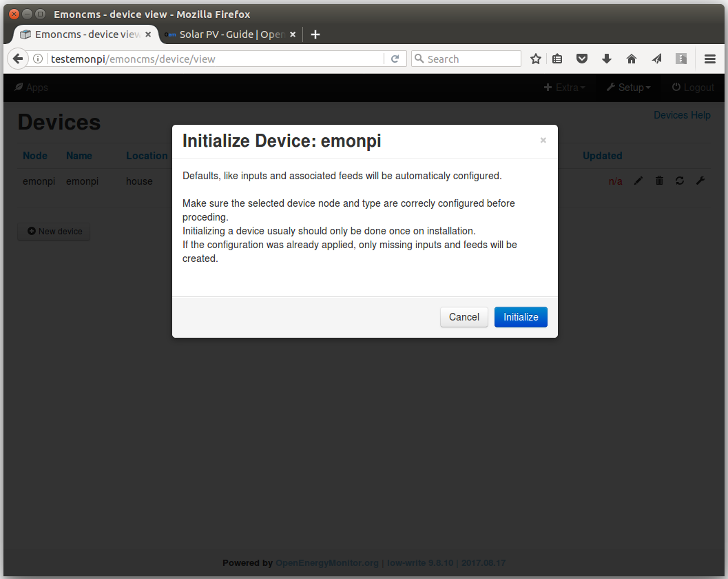Viewport: 728px width, 579px height.
Task: Expand the Extra dropdown menu
Action: click(565, 88)
